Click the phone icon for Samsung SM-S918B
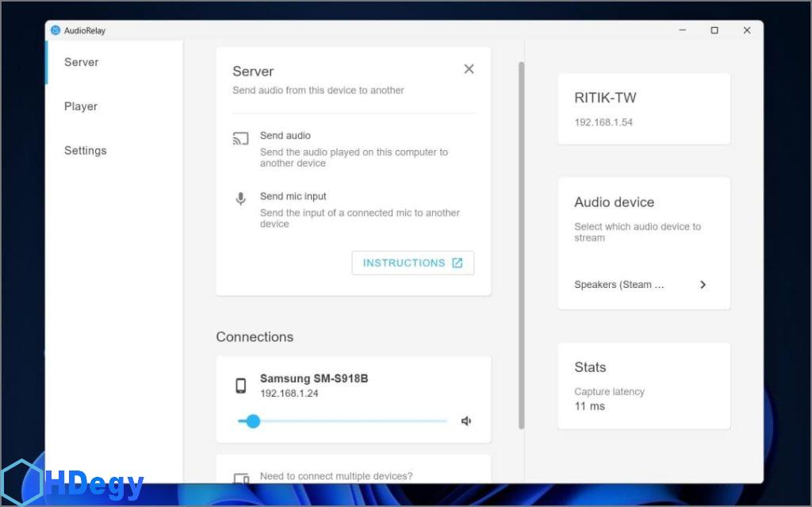Viewport: 812px width, 507px height. (x=240, y=386)
